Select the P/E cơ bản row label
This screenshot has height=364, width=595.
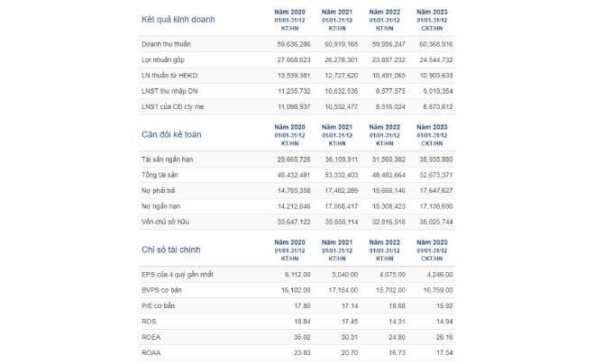[x=158, y=306]
